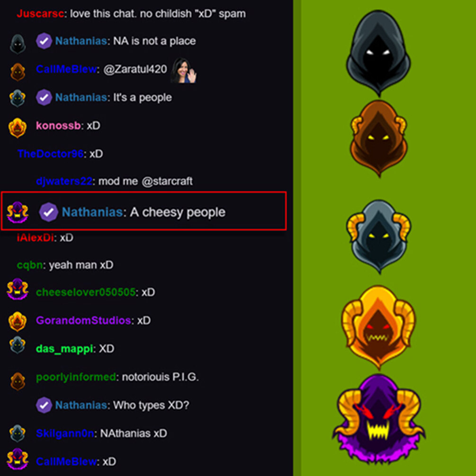This screenshot has width=476, height=476.
Task: Click the large orange hood with red eyes
Action: (378, 327)
